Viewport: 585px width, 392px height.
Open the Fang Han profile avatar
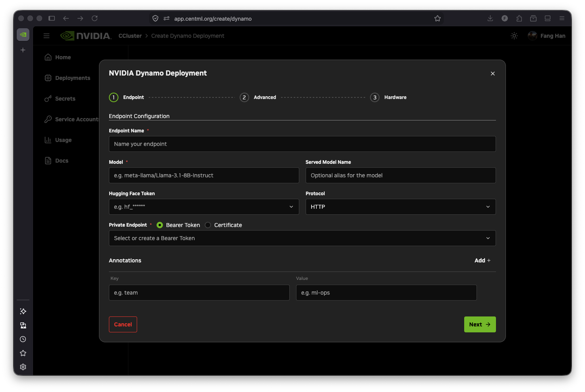click(533, 36)
